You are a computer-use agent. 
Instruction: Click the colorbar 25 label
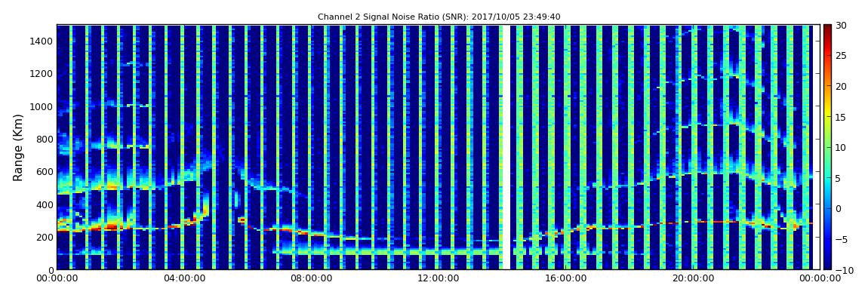[x=841, y=56]
